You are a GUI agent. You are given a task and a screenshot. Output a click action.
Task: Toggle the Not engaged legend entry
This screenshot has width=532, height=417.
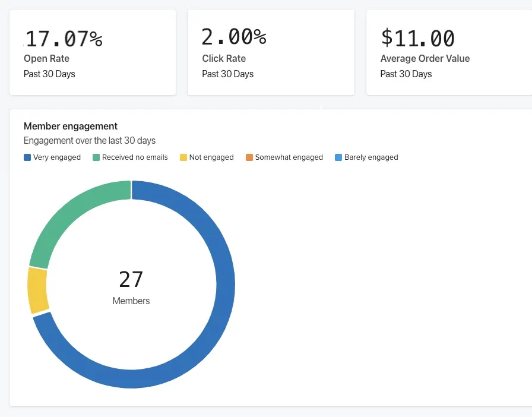pos(207,157)
